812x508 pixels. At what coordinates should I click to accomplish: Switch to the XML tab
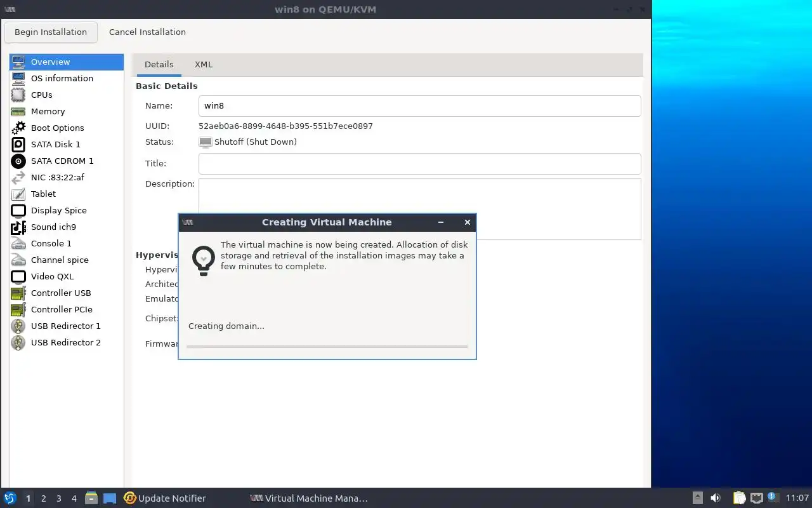tap(204, 64)
